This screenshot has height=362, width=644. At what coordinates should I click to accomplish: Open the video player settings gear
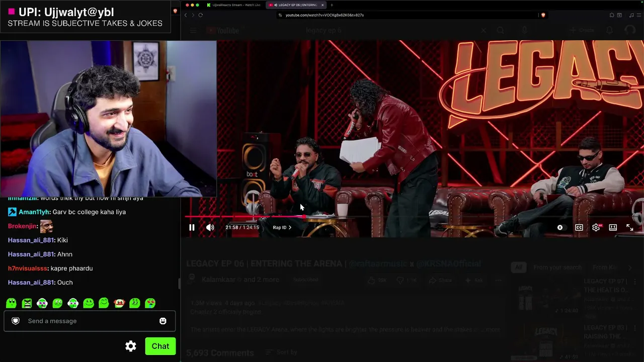click(x=596, y=227)
